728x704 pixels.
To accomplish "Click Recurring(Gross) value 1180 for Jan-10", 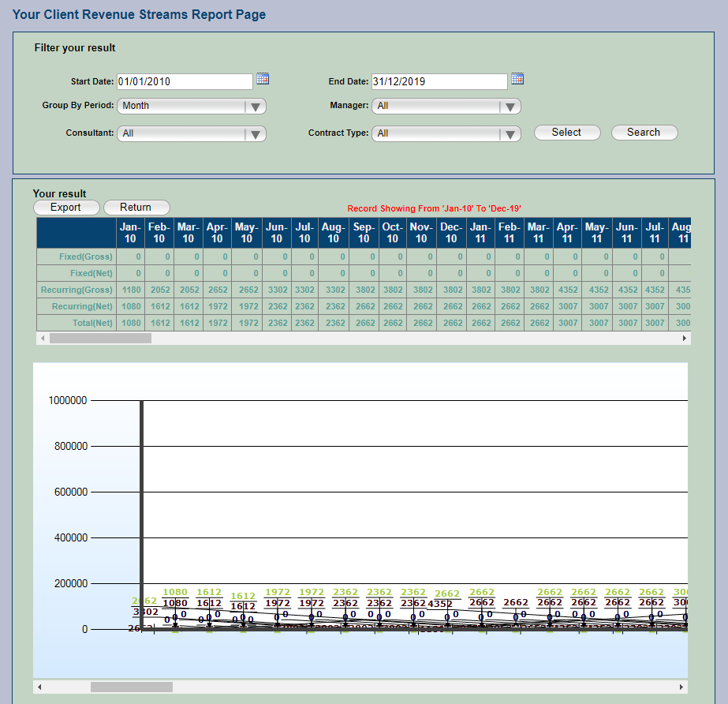I will tap(132, 290).
